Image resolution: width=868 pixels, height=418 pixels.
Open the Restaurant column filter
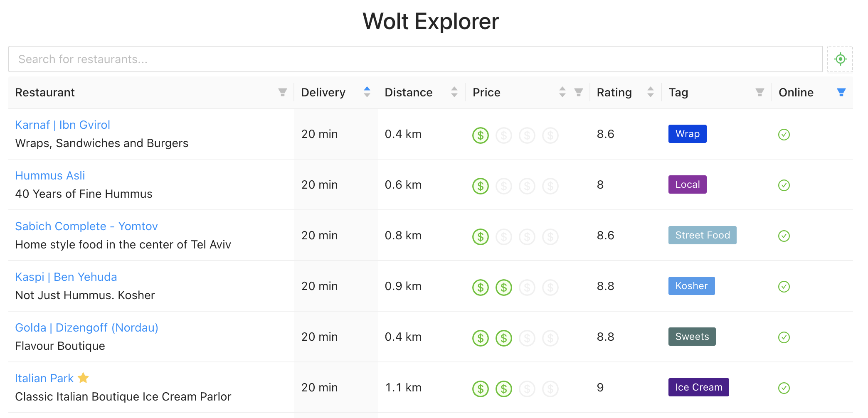(283, 92)
